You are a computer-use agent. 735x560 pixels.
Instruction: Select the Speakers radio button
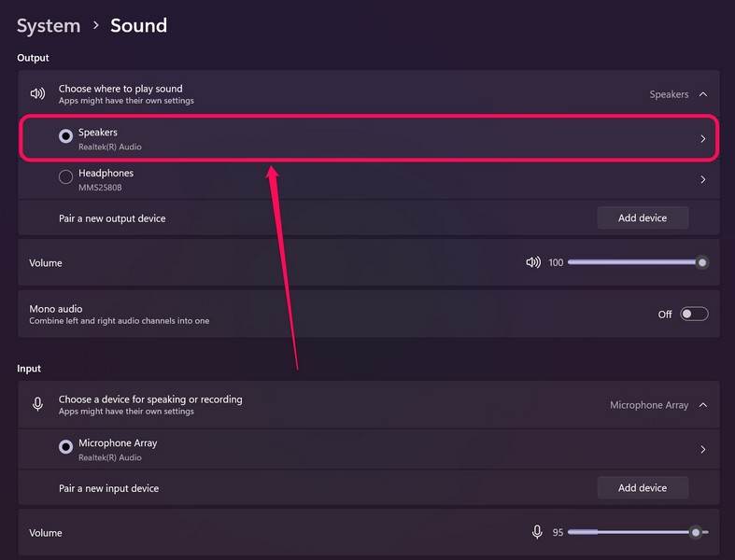(x=66, y=136)
